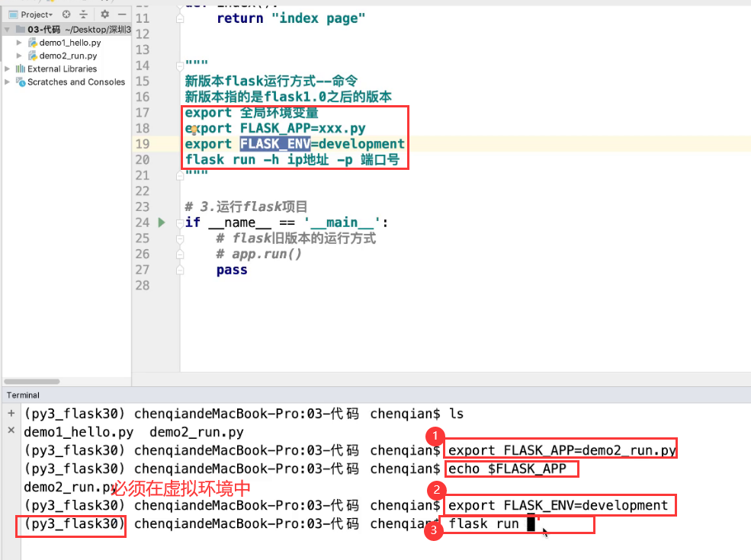The width and height of the screenshot is (751, 560).
Task: Click terminal text 'export FLASK_ENV=development'
Action: click(558, 505)
